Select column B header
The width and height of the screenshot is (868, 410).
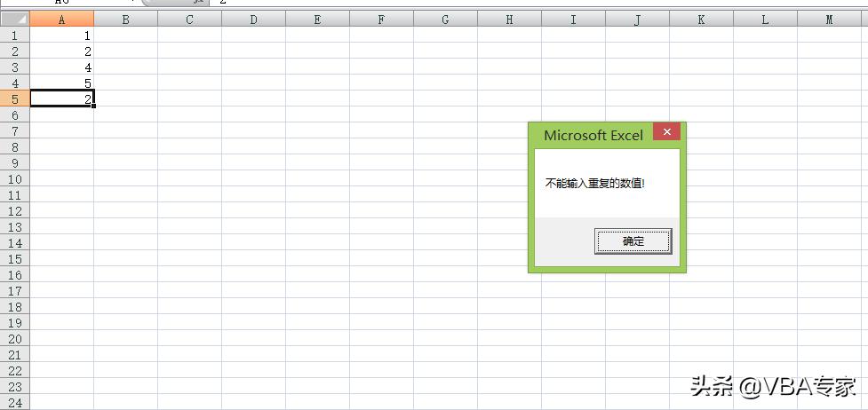tap(125, 20)
